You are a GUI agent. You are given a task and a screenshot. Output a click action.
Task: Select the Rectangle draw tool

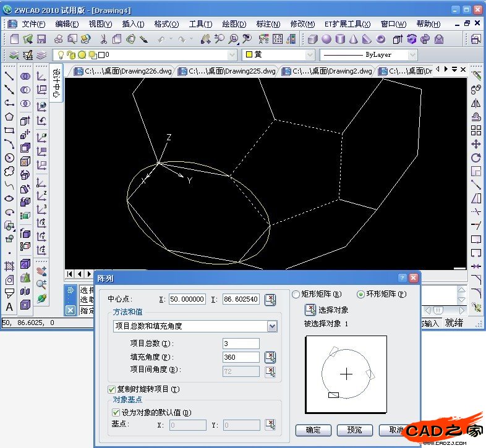(x=9, y=130)
